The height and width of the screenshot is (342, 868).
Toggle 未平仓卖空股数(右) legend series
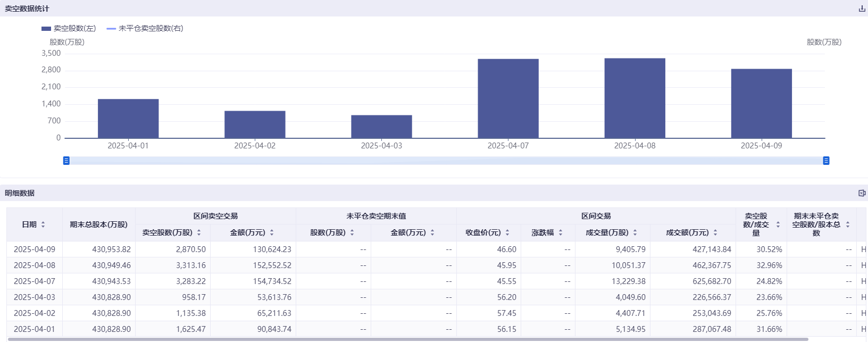coord(145,28)
